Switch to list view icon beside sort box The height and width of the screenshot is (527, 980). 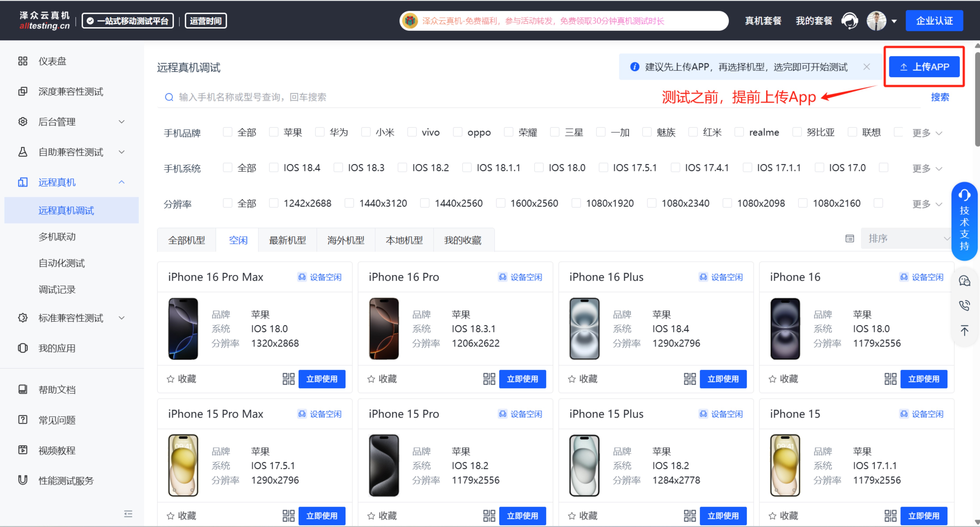[850, 239]
